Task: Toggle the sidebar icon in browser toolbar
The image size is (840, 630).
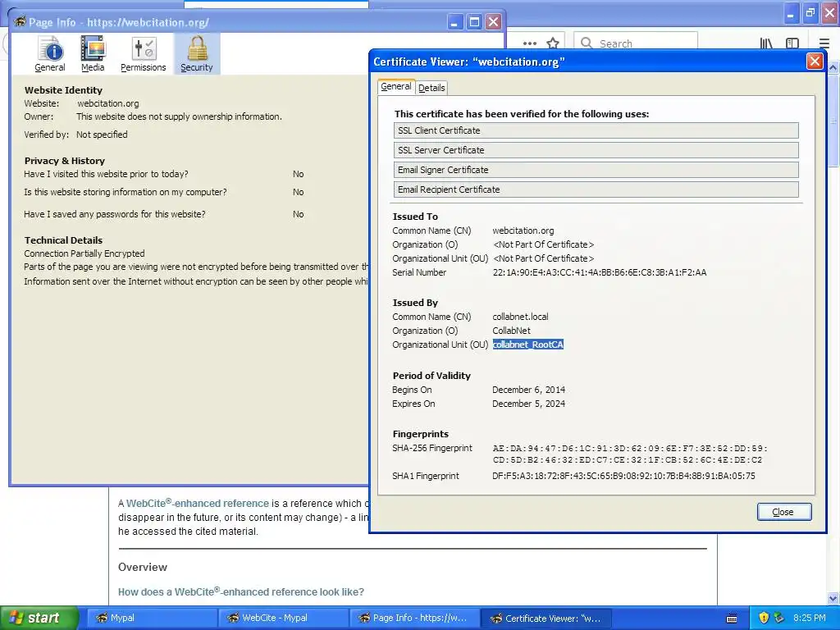Action: click(792, 43)
